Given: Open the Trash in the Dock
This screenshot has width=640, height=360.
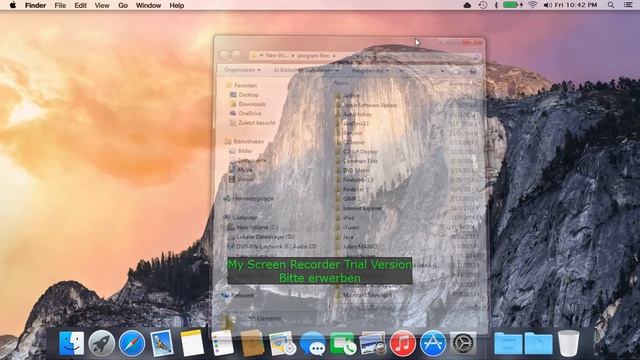Looking at the screenshot, I should tap(568, 343).
